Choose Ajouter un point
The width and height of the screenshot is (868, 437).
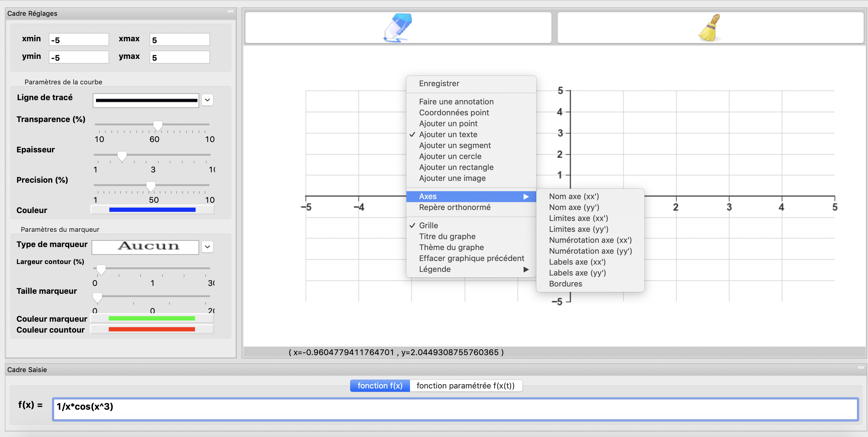click(471, 124)
